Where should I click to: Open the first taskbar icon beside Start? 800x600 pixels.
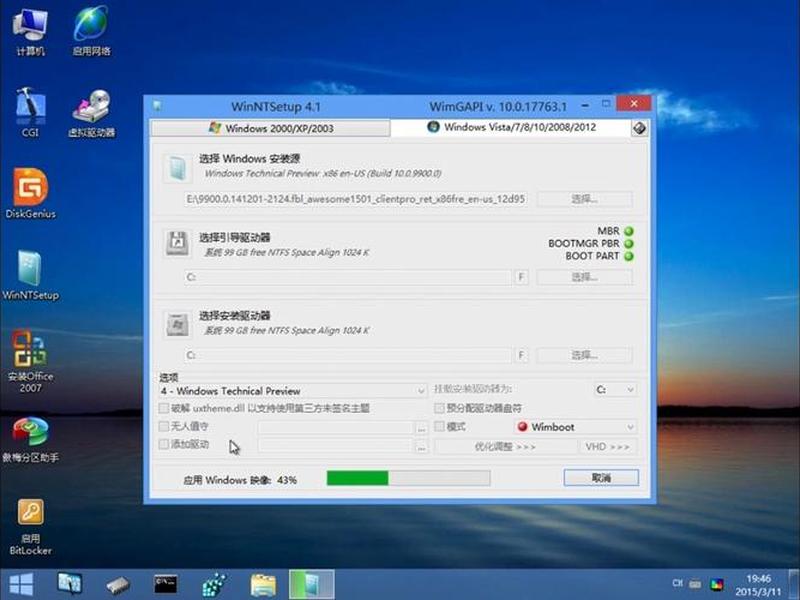(70, 584)
